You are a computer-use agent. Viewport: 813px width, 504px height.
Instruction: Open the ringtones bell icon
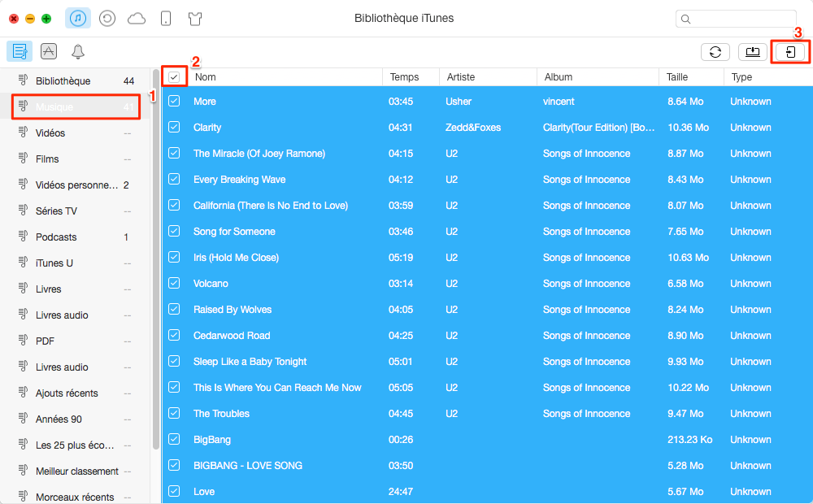[x=78, y=51]
